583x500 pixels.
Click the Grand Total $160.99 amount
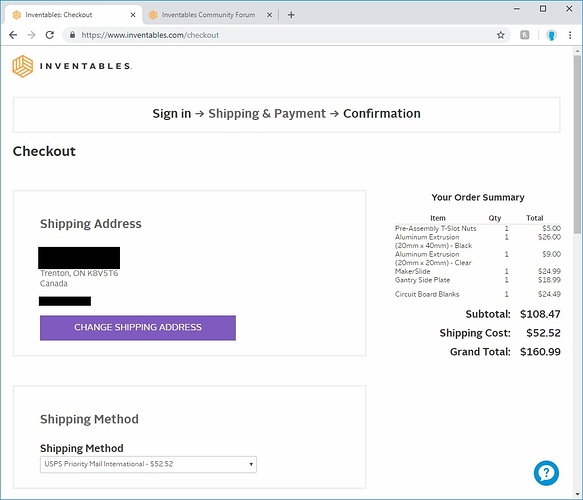point(540,352)
